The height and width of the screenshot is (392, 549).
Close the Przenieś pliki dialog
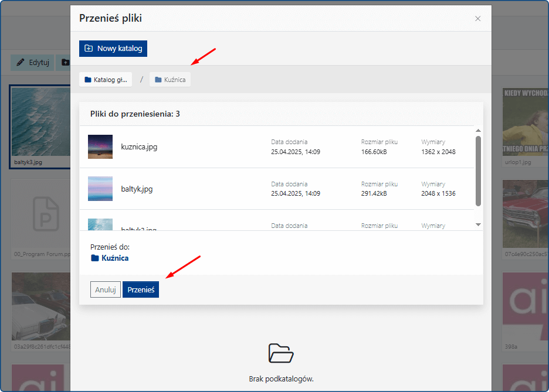pyautogui.click(x=477, y=19)
